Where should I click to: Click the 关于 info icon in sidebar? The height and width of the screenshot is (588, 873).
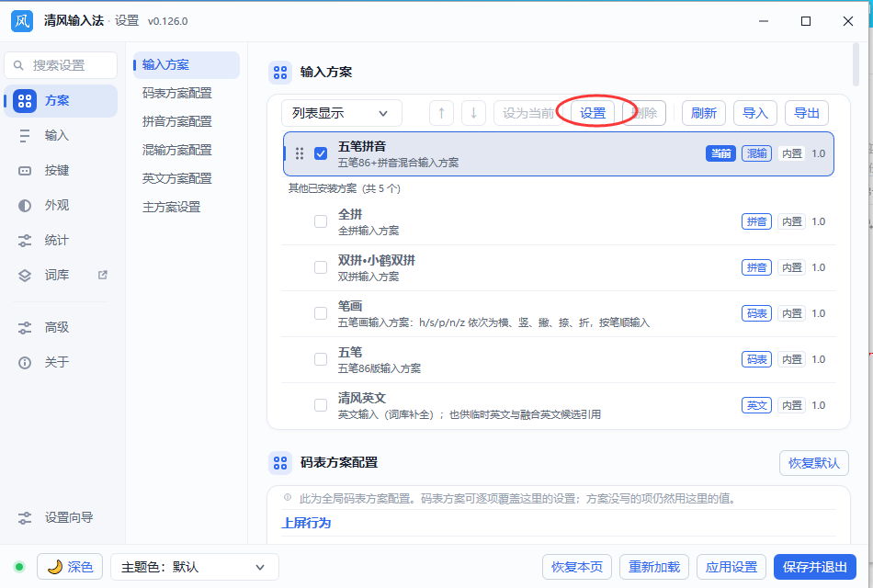click(25, 363)
